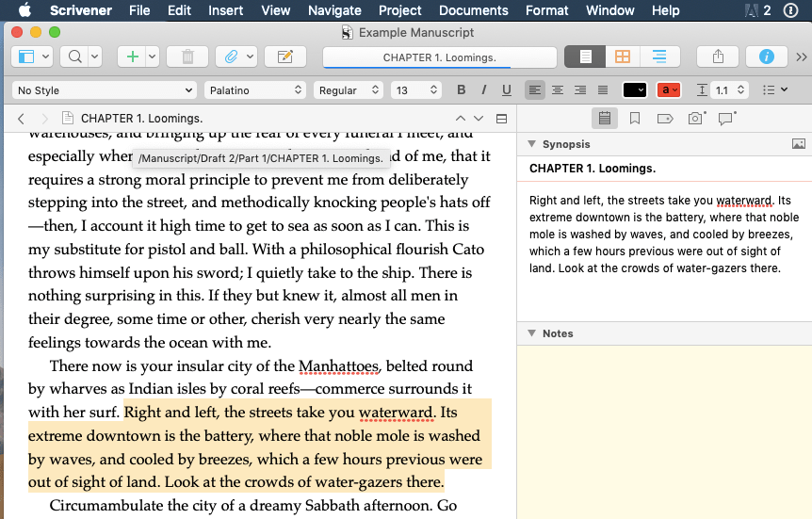812x519 pixels.
Task: Align text right
Action: click(580, 90)
